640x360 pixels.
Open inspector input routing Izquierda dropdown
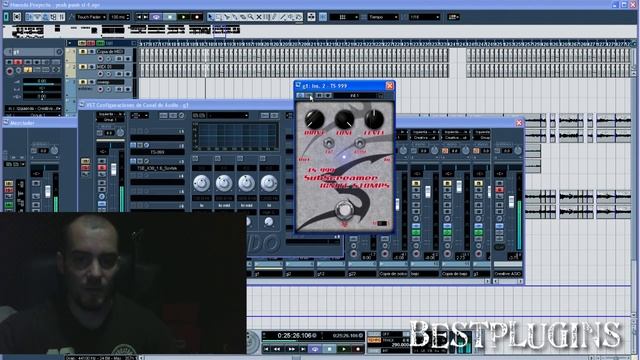34,109
